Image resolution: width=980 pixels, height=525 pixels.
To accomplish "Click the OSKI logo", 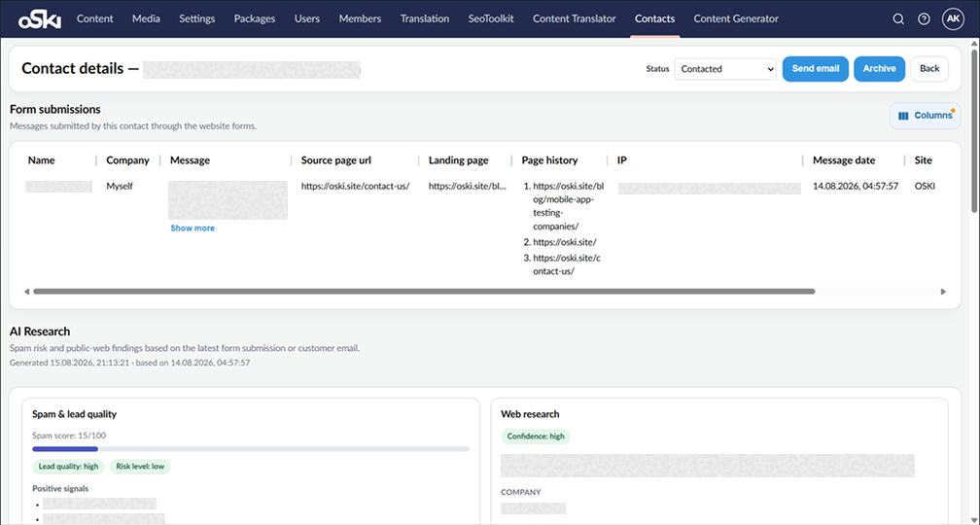I will [x=39, y=18].
